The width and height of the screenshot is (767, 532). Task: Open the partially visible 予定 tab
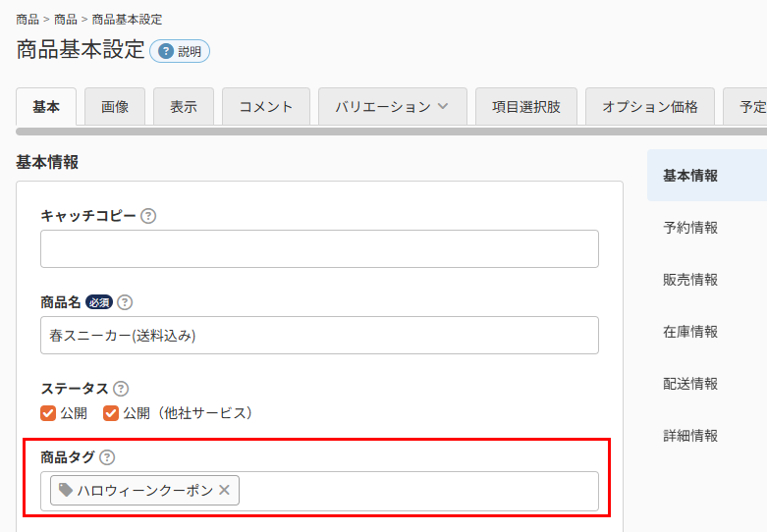(x=745, y=107)
